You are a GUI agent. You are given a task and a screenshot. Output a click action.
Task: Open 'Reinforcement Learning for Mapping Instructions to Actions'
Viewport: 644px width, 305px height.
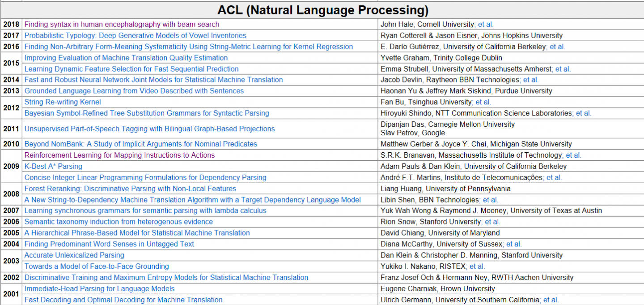(x=119, y=155)
